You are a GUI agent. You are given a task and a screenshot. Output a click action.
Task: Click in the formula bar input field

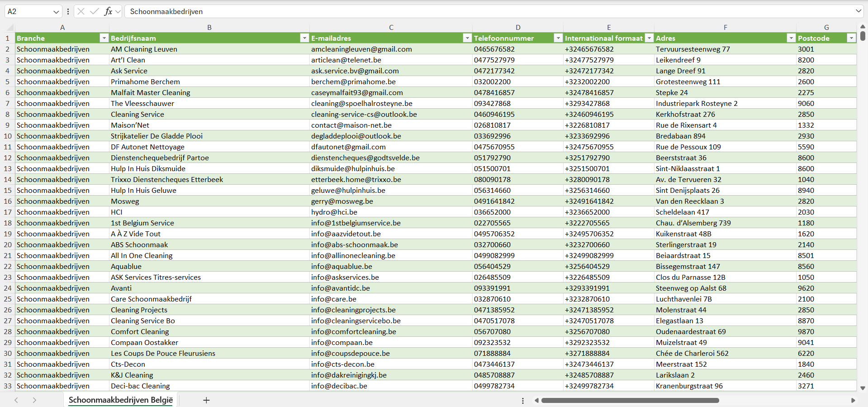point(452,11)
